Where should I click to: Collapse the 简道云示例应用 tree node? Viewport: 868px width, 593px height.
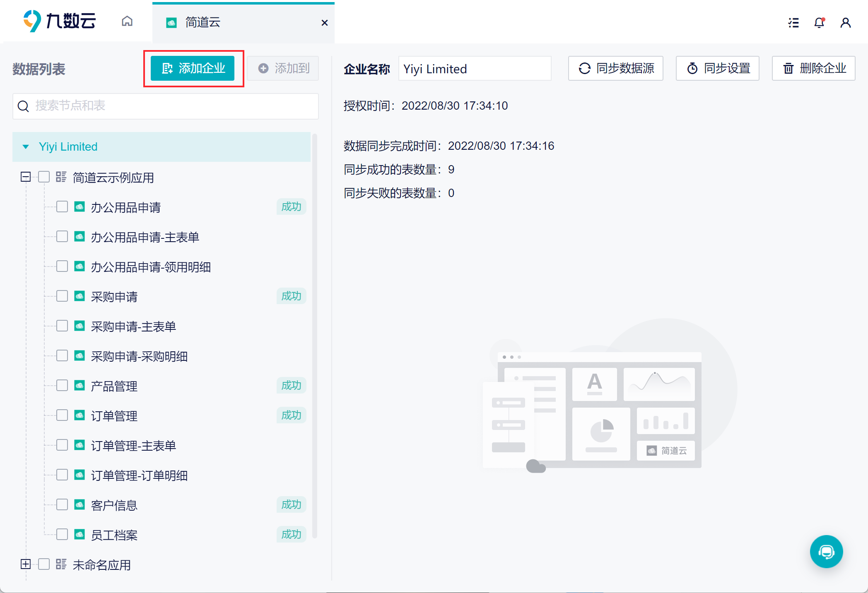tap(26, 177)
